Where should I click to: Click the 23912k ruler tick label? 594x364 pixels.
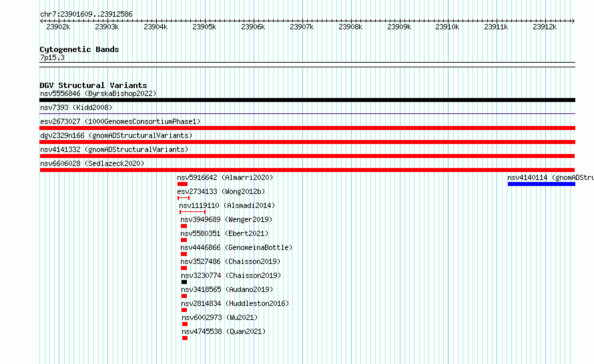(x=545, y=27)
